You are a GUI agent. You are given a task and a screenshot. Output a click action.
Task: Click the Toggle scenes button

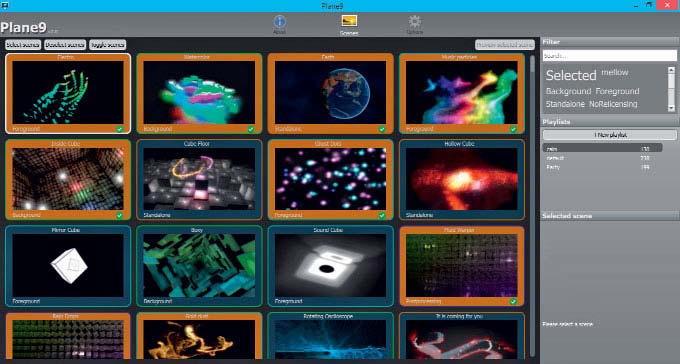pos(108,45)
